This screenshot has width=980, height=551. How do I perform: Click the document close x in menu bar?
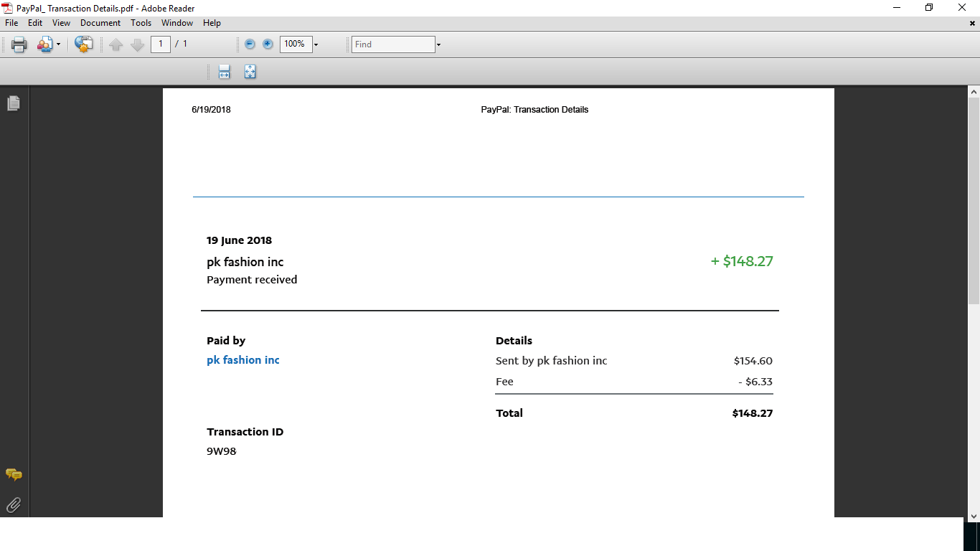tap(972, 23)
